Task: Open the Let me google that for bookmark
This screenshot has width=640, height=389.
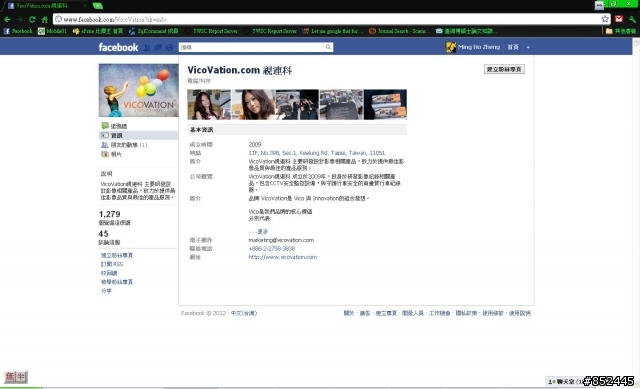Action: point(333,31)
